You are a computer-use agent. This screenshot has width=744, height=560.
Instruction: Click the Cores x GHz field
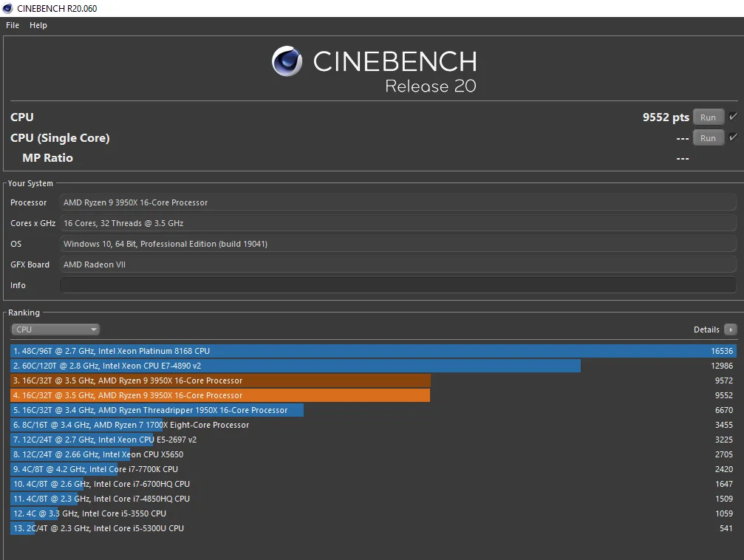(398, 223)
